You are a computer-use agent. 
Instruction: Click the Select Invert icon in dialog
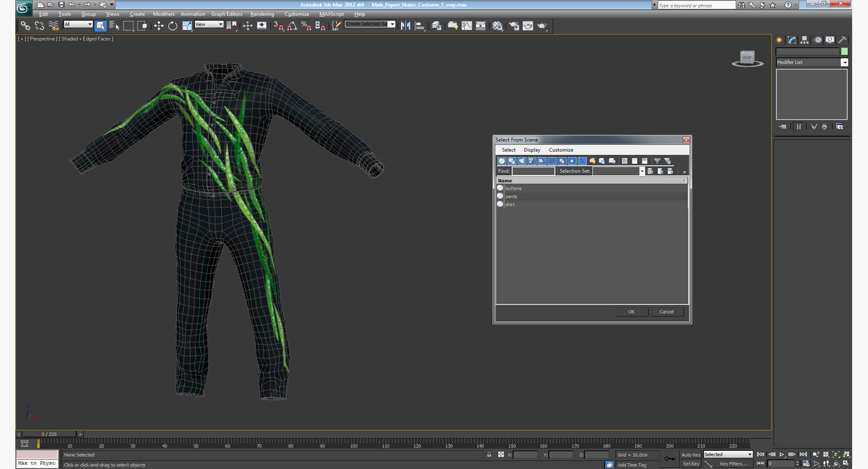(x=645, y=161)
